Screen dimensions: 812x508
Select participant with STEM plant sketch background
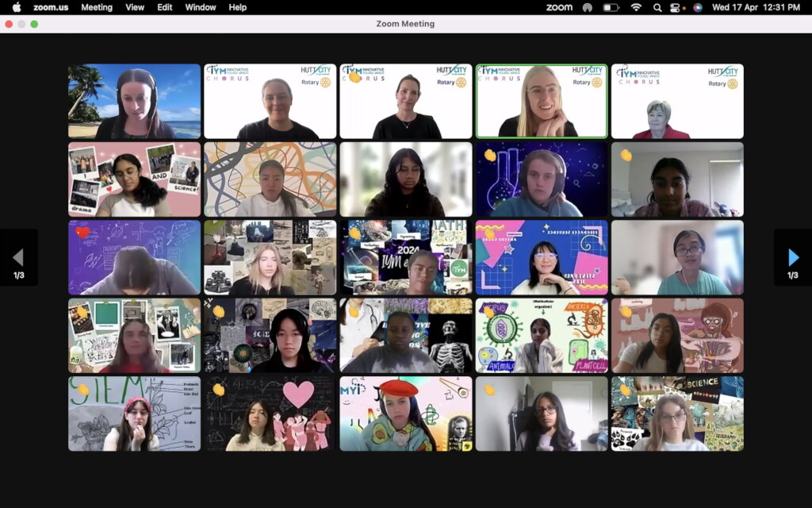click(134, 414)
